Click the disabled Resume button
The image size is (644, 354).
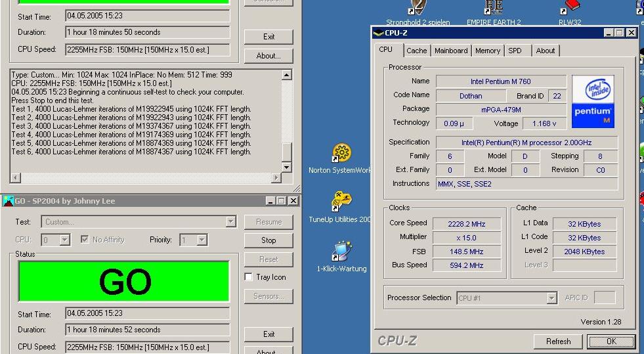tap(268, 222)
